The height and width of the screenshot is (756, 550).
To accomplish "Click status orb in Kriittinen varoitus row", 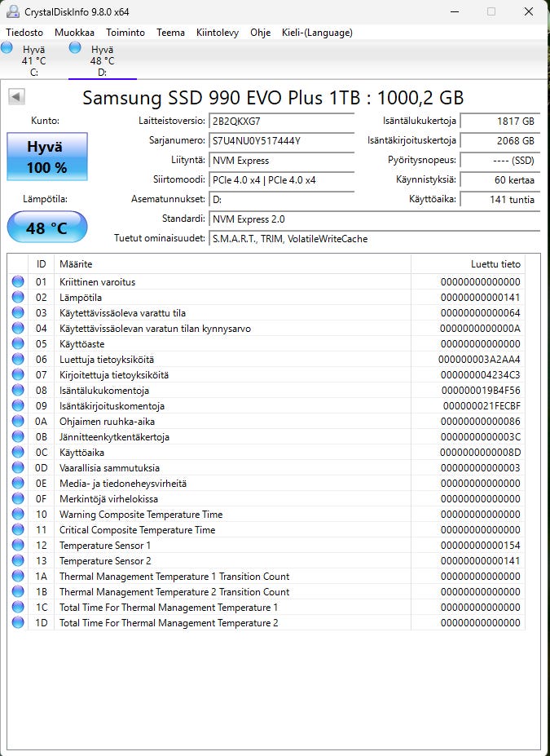I will click(18, 281).
